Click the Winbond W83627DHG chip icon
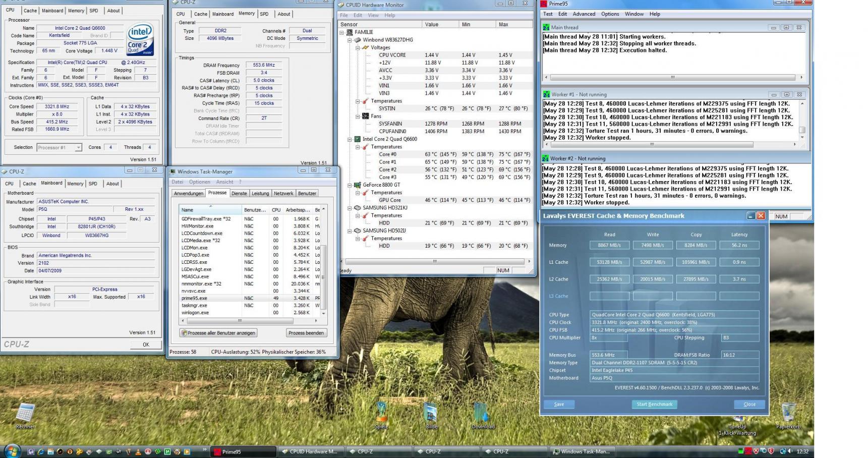 tap(358, 40)
